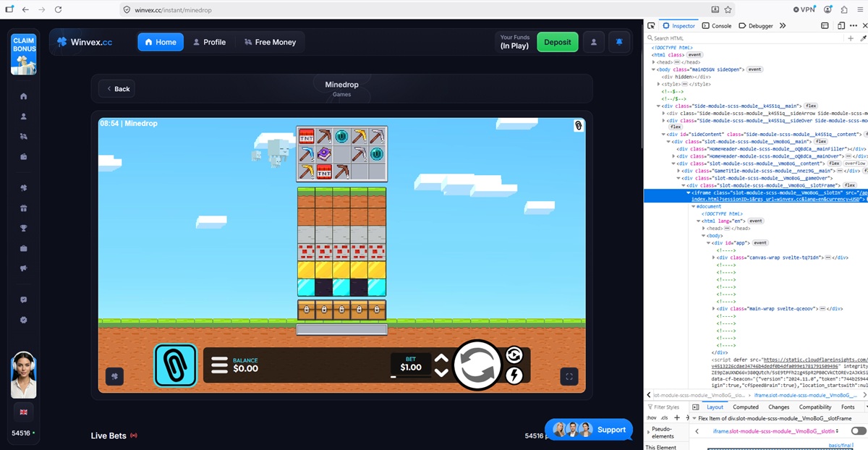Screen dimensions: 868x450
Task: Open the megaphone icon in sidebar
Action: tap(24, 268)
